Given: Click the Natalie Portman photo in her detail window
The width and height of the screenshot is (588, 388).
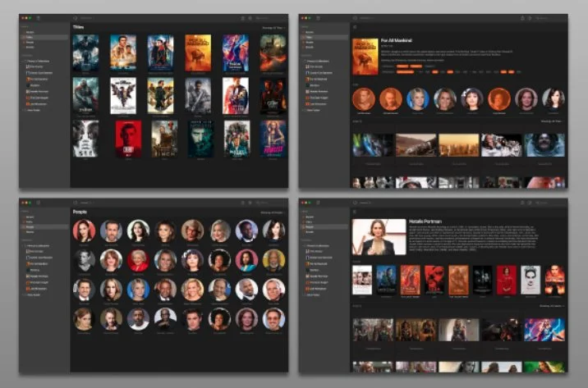Looking at the screenshot, I should (379, 237).
